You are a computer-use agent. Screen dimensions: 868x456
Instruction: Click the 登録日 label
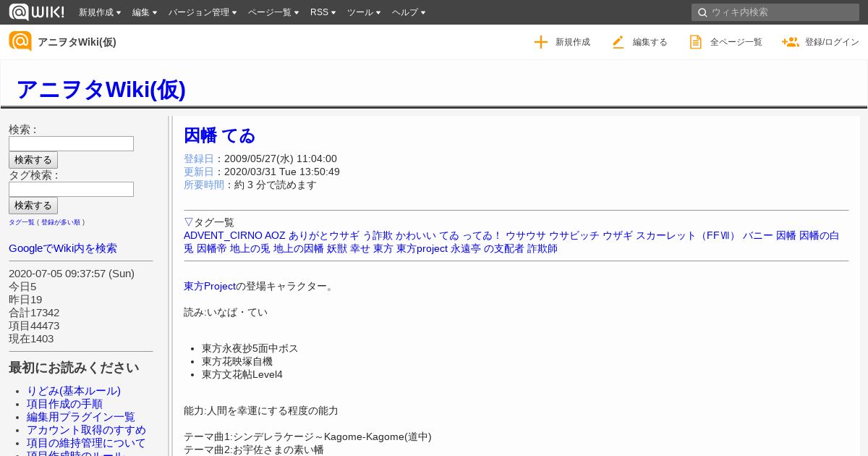pos(199,159)
